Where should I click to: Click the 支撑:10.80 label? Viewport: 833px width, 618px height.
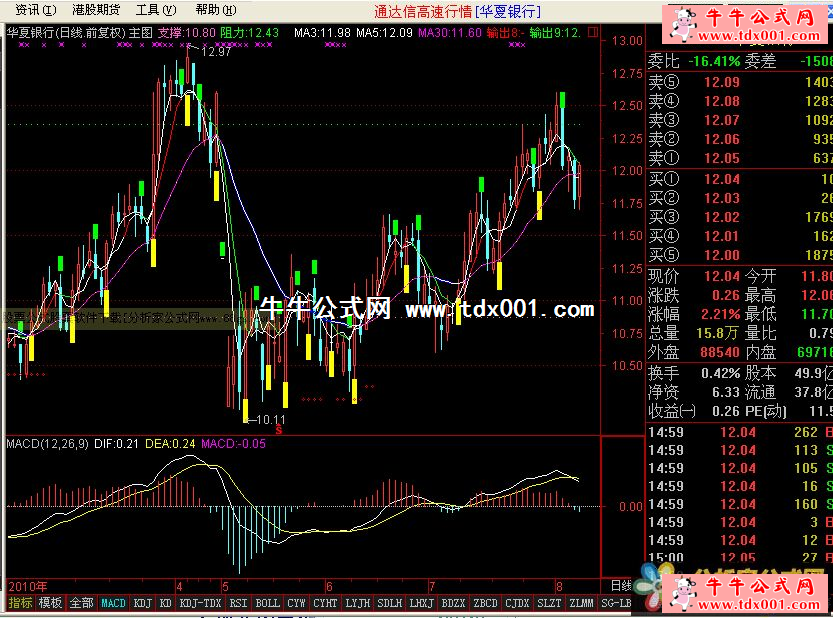(186, 32)
